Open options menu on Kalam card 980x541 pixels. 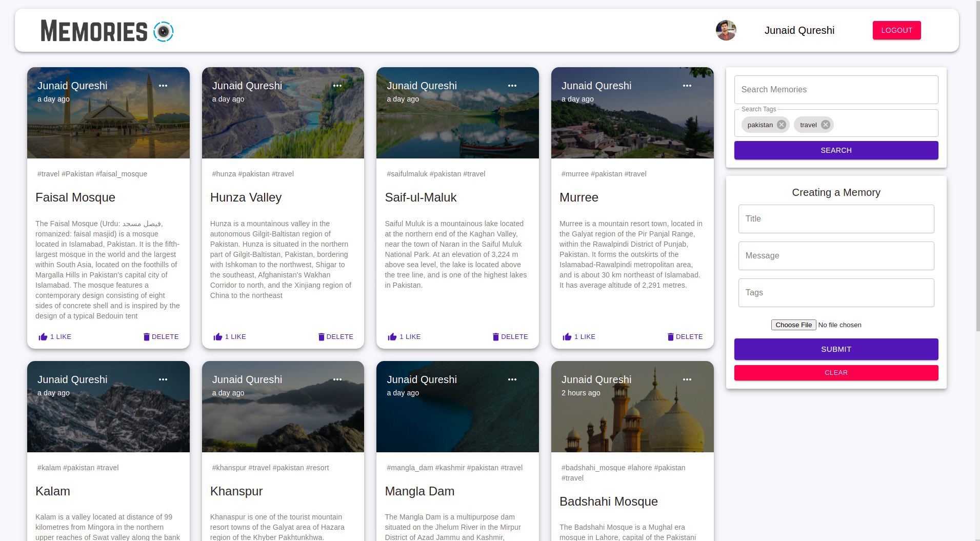[x=163, y=379]
